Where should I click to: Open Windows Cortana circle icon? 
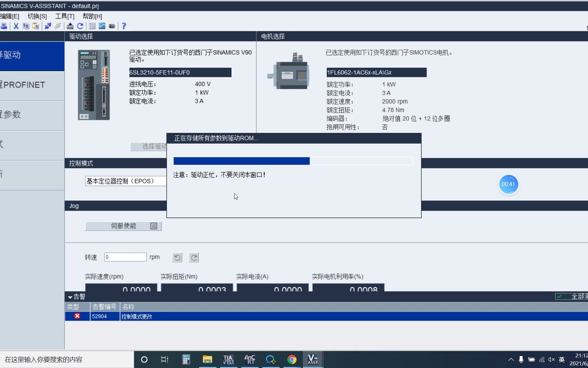tap(144, 359)
